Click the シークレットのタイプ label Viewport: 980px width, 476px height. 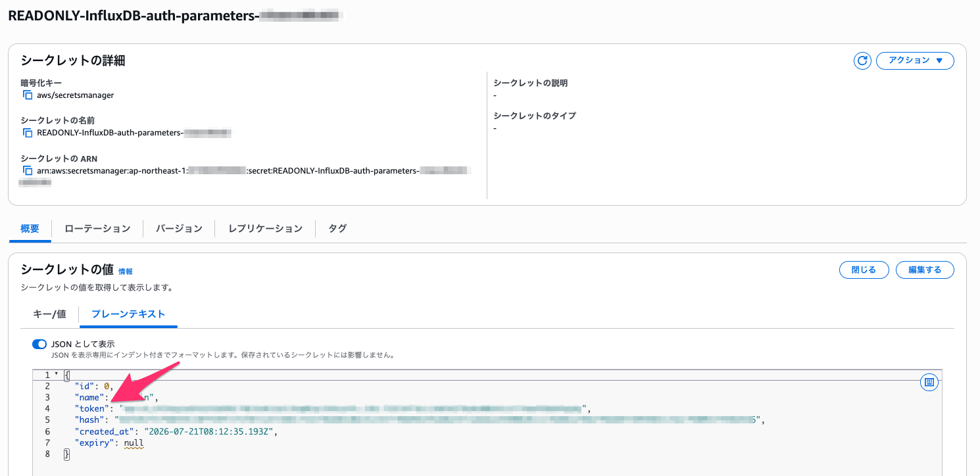(535, 116)
